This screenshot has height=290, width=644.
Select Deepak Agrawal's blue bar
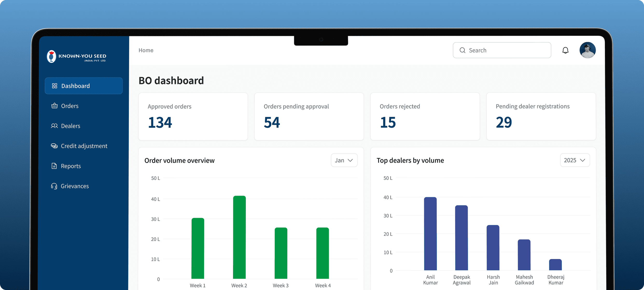point(461,238)
